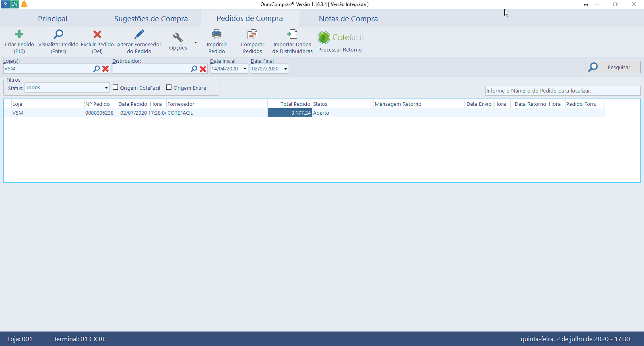Click Importar Dados de Distribuidoras icon
This screenshot has width=644, height=346.
click(x=292, y=35)
